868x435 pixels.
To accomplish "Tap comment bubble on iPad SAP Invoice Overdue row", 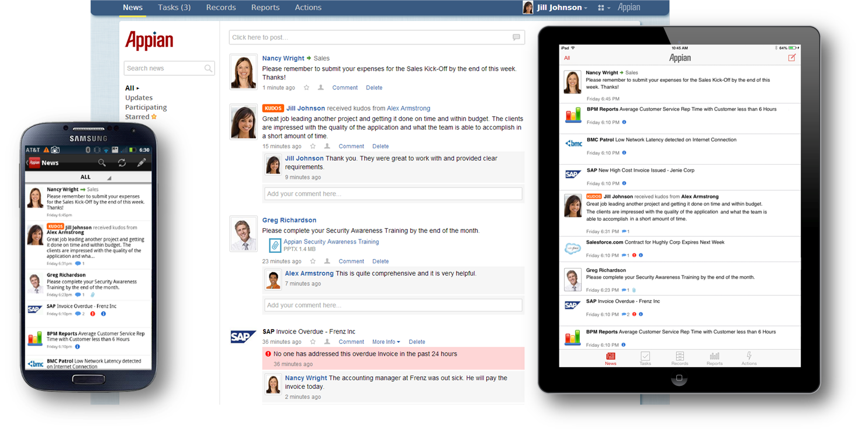I will [624, 314].
